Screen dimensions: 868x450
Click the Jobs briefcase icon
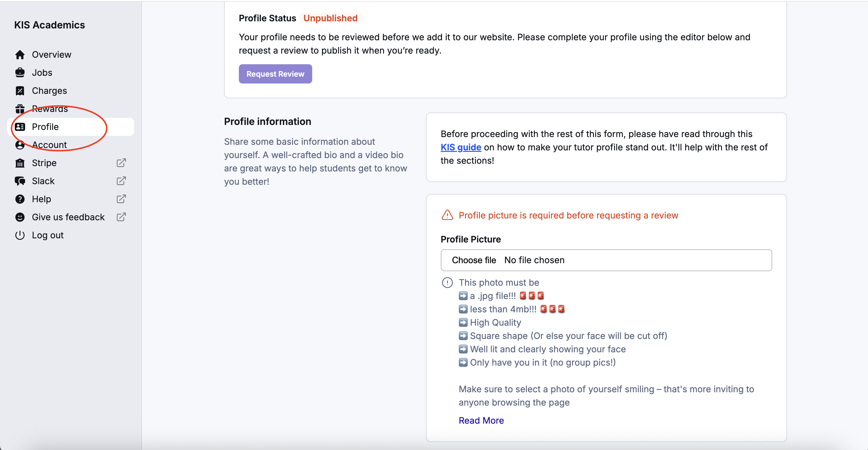coord(20,73)
